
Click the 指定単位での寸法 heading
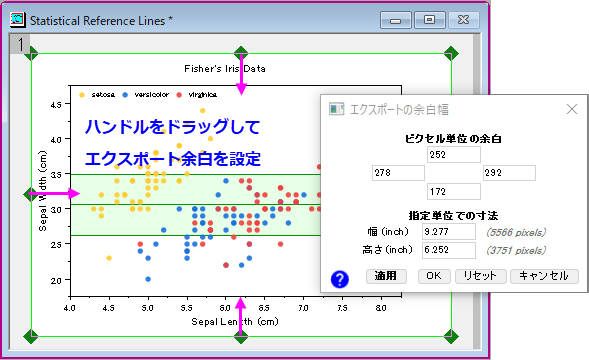coord(453,216)
